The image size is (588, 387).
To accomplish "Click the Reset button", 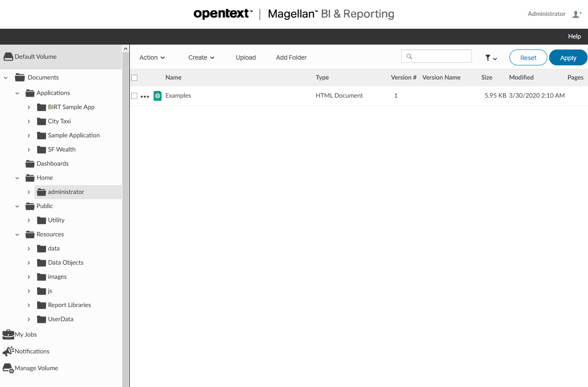I will (x=528, y=58).
